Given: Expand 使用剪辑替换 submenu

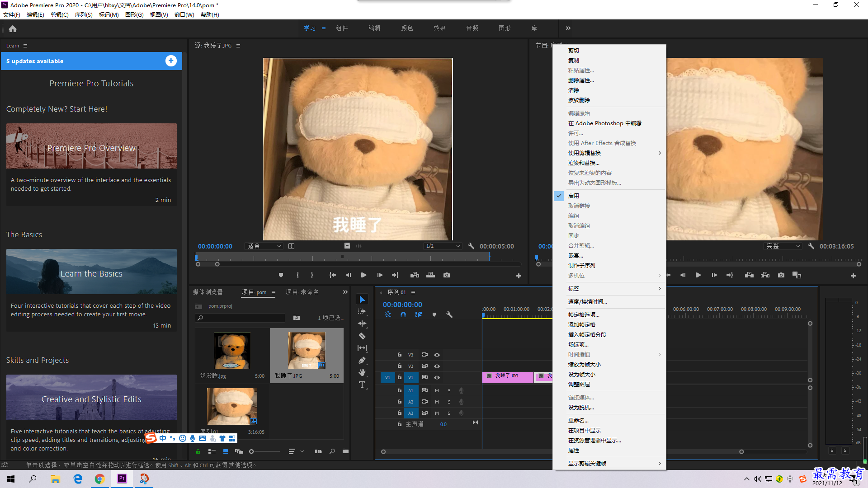Looking at the screenshot, I should (609, 153).
